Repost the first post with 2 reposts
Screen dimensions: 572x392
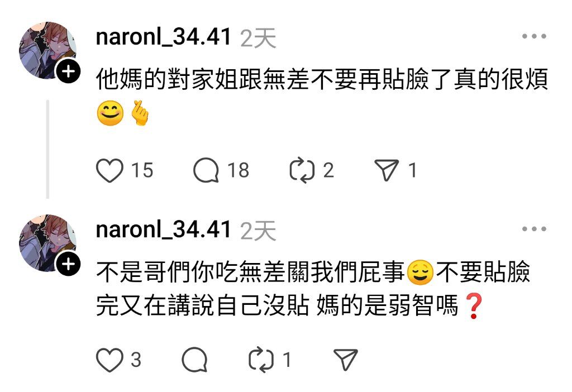302,170
